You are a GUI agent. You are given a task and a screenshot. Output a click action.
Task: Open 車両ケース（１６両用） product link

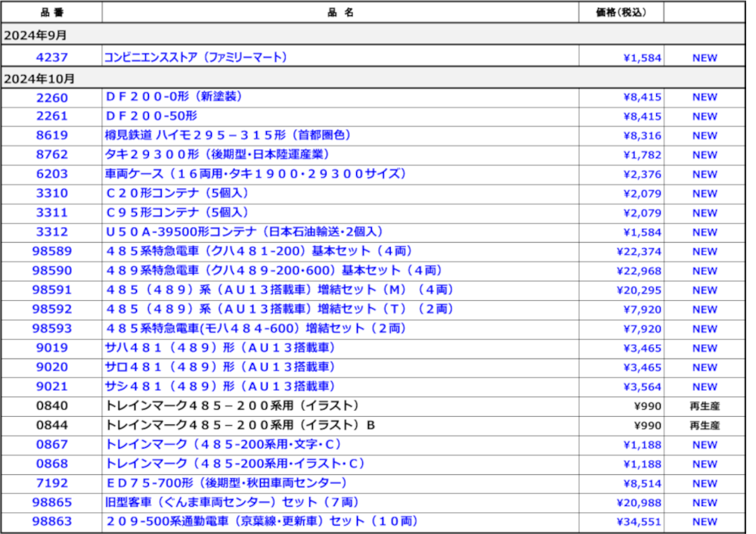pos(256,174)
